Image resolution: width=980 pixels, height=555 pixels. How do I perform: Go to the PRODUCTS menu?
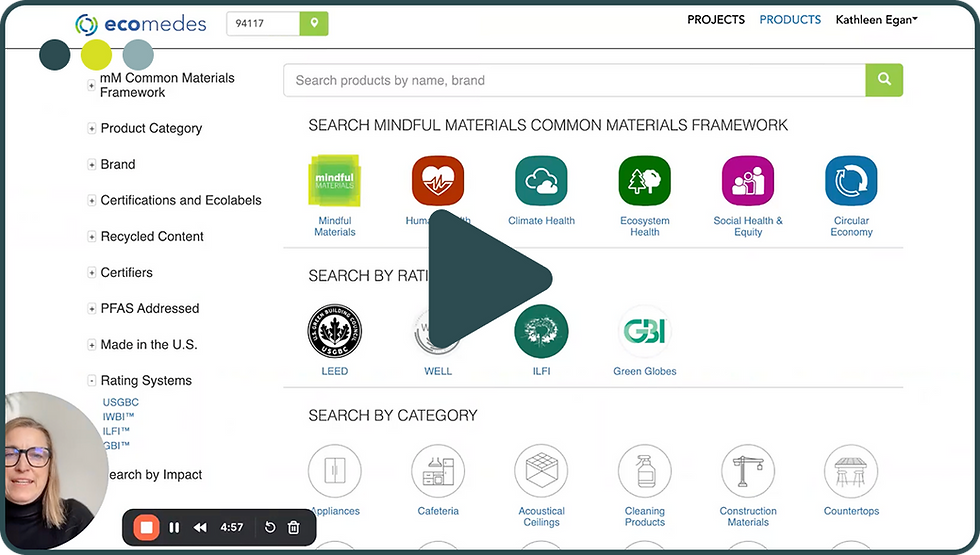coord(790,20)
